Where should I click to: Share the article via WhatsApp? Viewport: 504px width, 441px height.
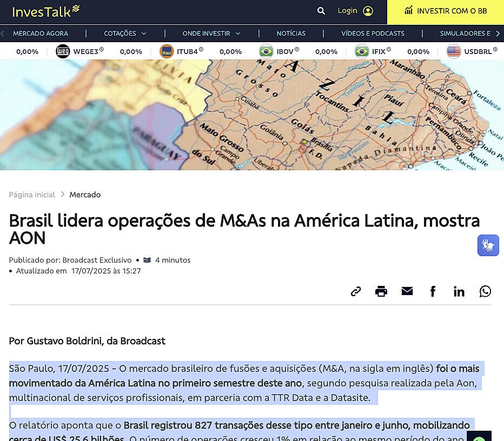click(485, 291)
